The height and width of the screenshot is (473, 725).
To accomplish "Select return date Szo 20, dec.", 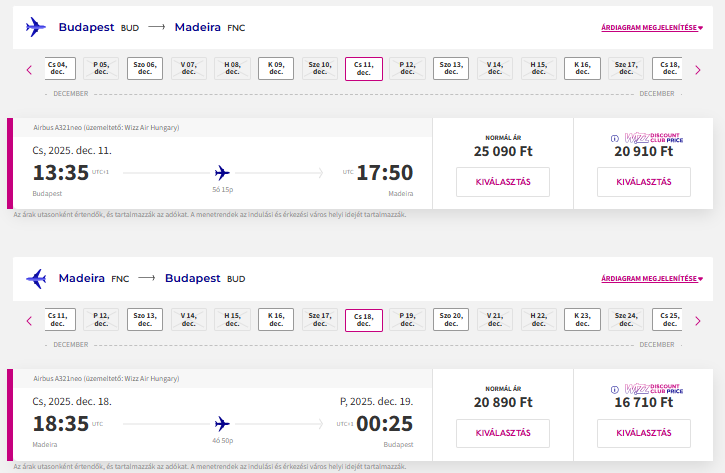I will (x=451, y=319).
